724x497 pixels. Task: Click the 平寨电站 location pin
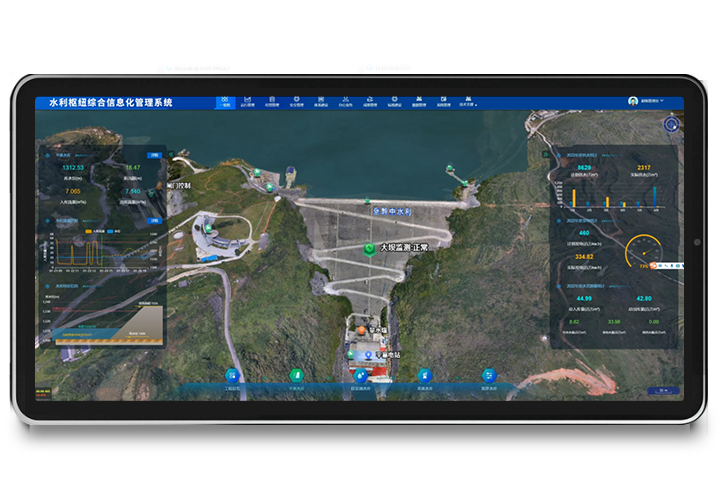[368, 355]
